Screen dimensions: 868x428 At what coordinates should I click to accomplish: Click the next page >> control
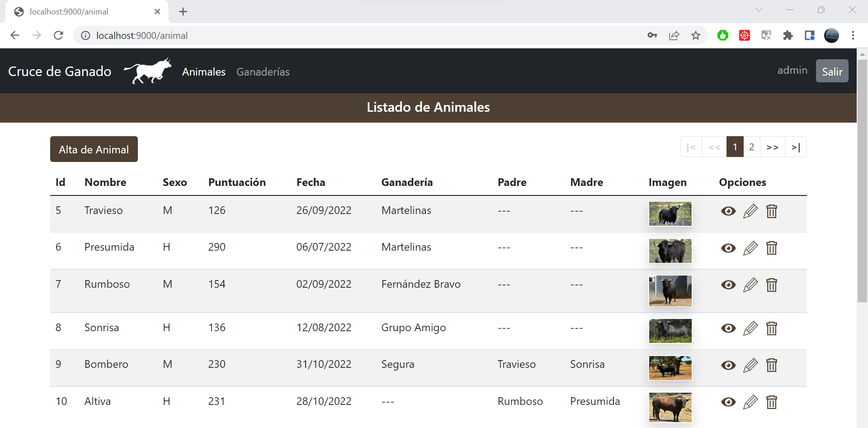click(773, 147)
